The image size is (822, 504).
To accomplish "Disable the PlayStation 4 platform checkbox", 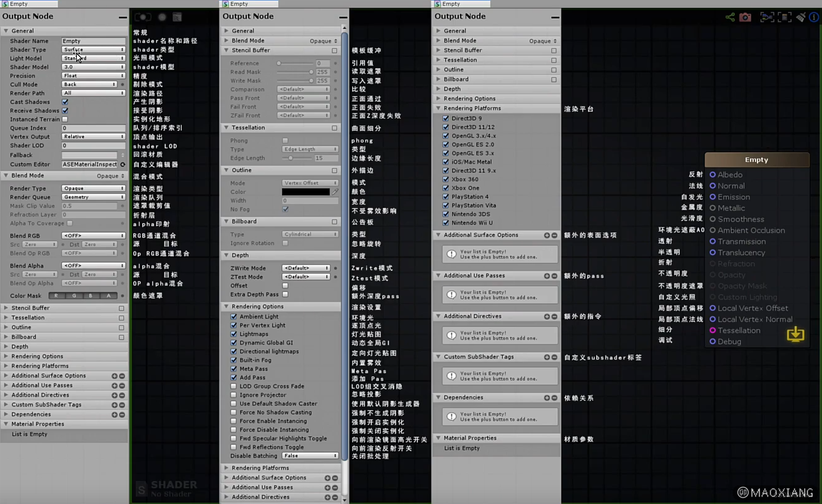I will click(446, 197).
